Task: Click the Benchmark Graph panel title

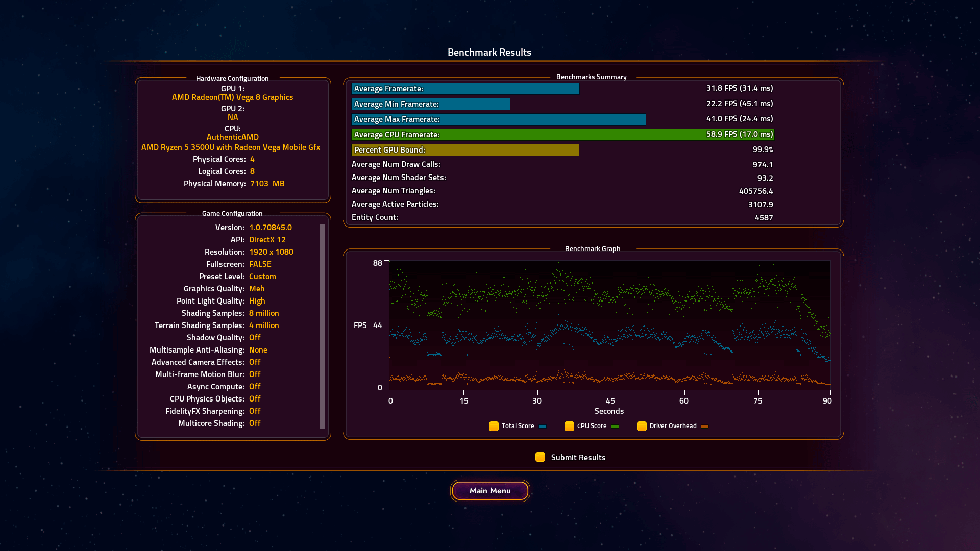Action: pyautogui.click(x=592, y=249)
